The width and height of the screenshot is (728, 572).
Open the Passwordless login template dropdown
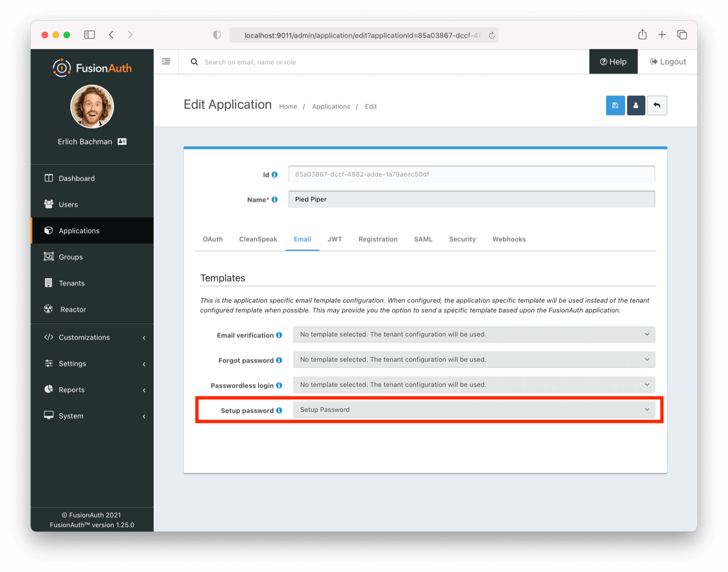click(x=474, y=385)
